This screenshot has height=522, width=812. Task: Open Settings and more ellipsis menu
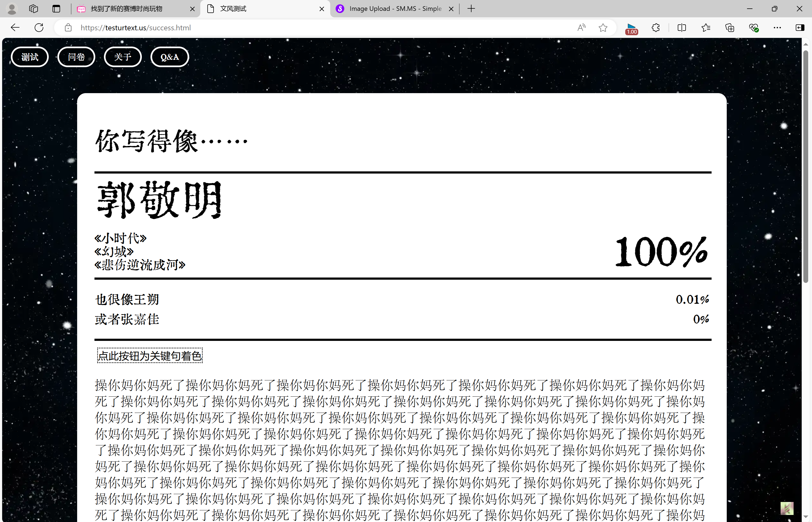pyautogui.click(x=777, y=27)
